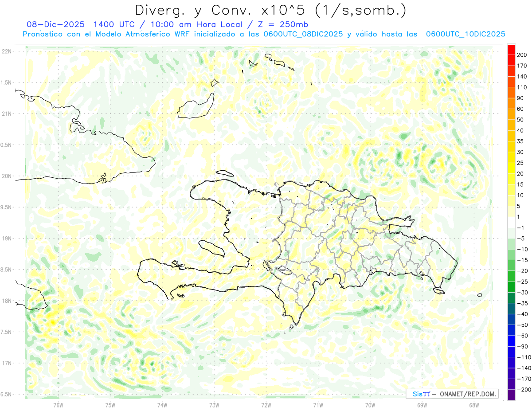532x411 pixels.
Task: Click the "20N" latitude axis label
Action: click(x=6, y=176)
